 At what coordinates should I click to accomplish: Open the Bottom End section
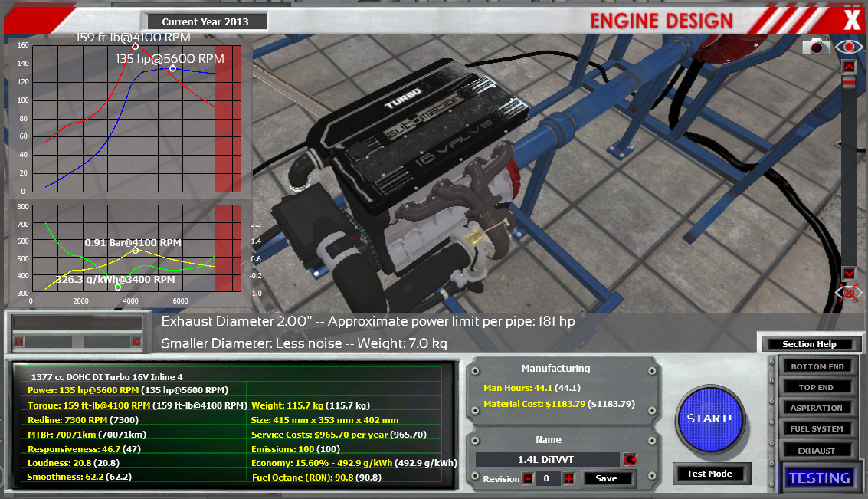tap(817, 367)
